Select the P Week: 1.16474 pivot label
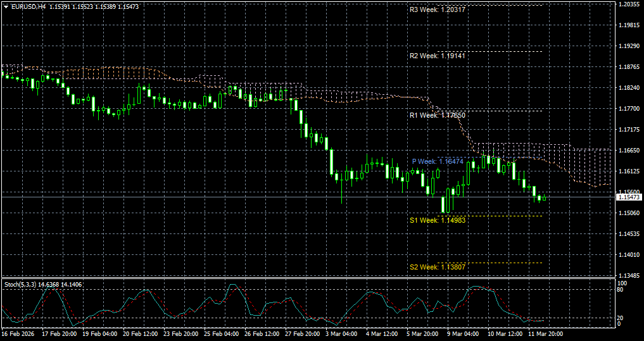The height and width of the screenshot is (341, 644). pyautogui.click(x=438, y=162)
